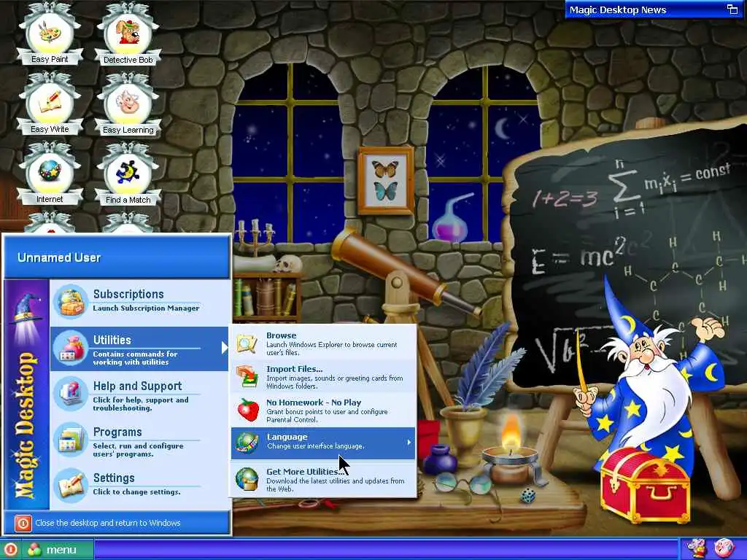Image resolution: width=747 pixels, height=560 pixels.
Task: Click 'Launch Subscription Manager' description text
Action: 146,308
